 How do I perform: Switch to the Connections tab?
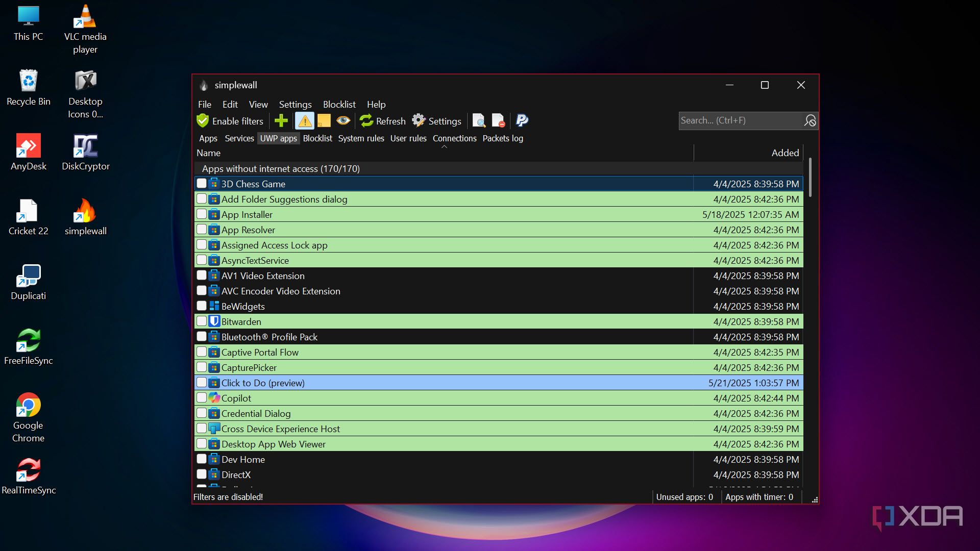pyautogui.click(x=455, y=138)
